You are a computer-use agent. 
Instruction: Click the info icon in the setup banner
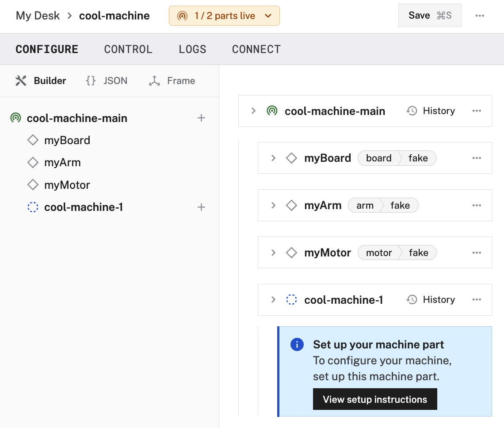point(297,344)
